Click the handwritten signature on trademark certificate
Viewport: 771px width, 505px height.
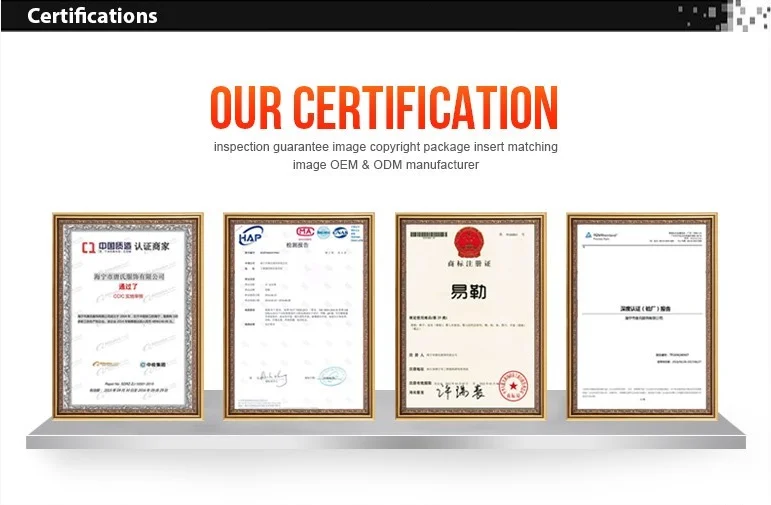[461, 391]
